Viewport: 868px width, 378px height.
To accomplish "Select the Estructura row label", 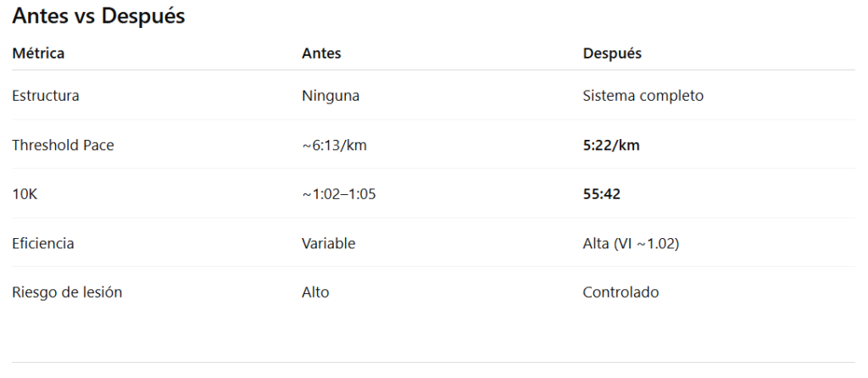I will pos(46,96).
